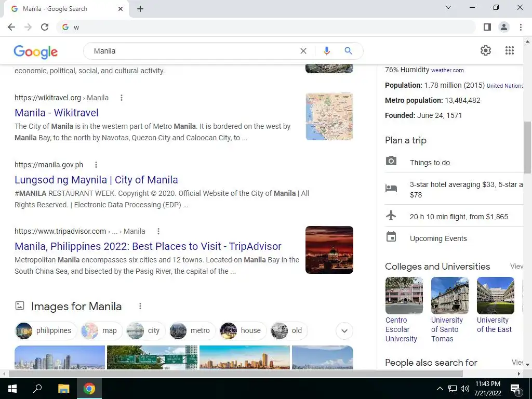532x399 pixels.
Task: Open the Chrome profile avatar
Action: point(504,27)
